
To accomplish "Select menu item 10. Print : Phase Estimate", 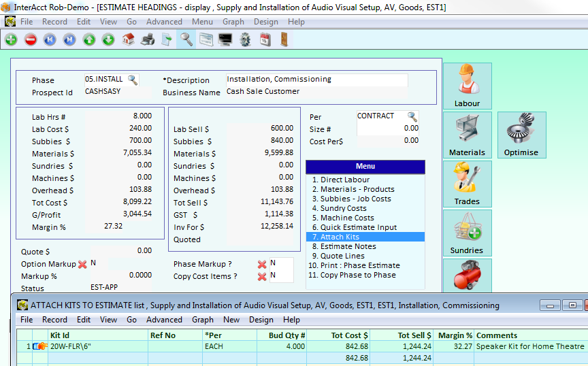I will click(365, 265).
